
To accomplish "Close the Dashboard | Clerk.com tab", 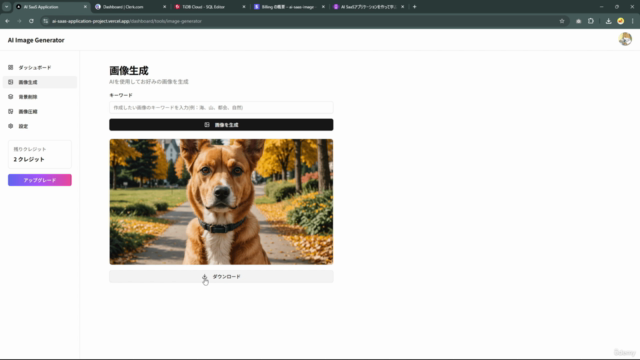I will (164, 7).
